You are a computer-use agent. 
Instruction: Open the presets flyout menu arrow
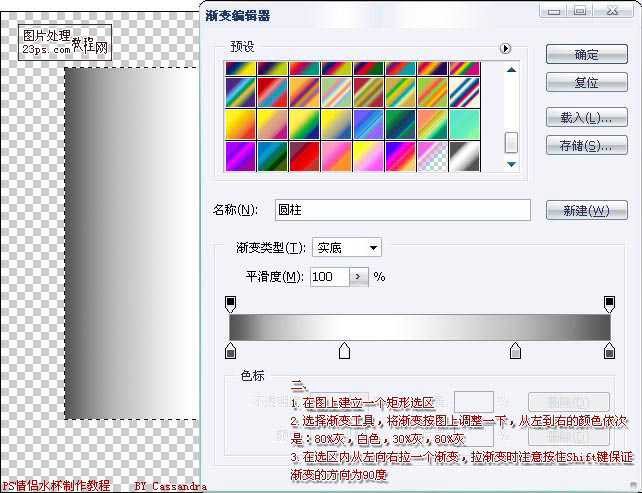click(505, 48)
